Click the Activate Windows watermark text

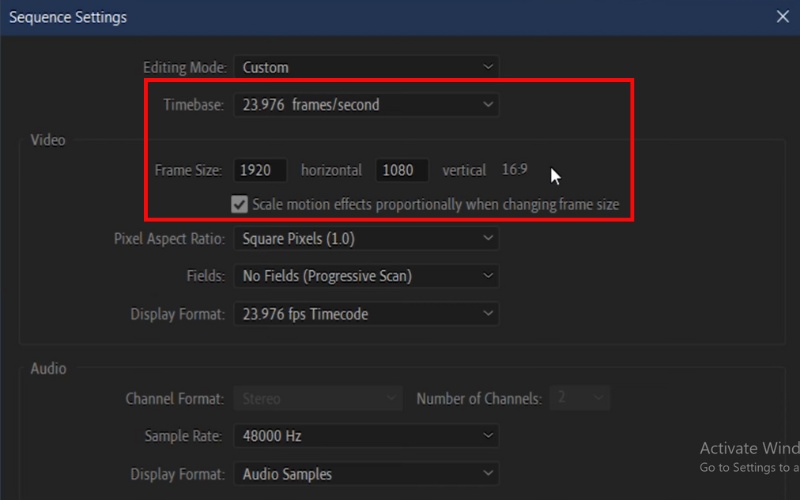click(x=749, y=449)
